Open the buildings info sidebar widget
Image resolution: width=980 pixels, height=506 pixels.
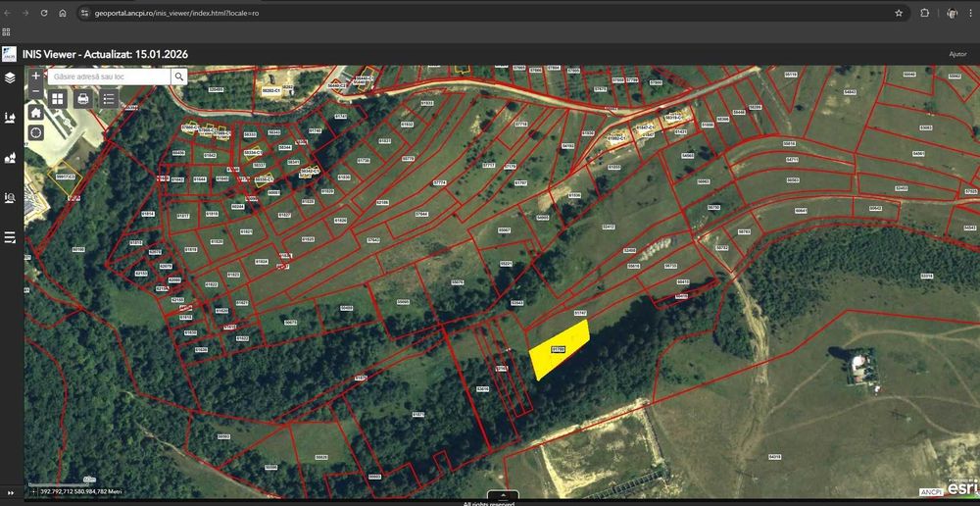click(x=10, y=158)
